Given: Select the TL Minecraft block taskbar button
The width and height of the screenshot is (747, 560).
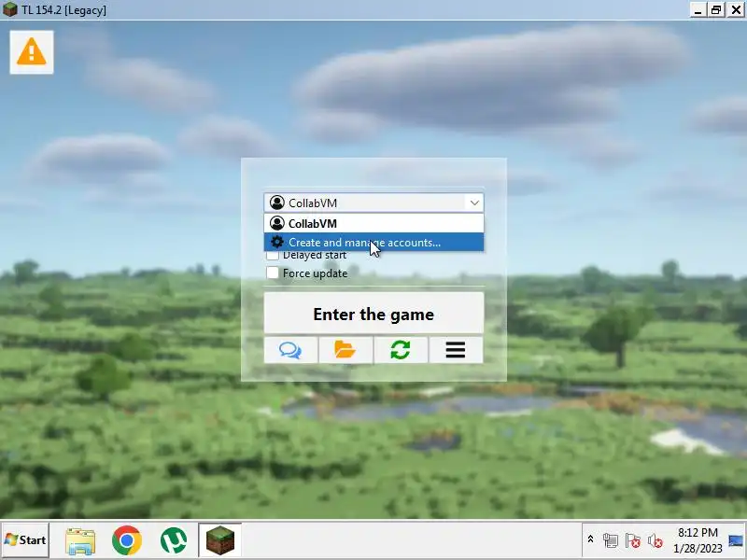Looking at the screenshot, I should pos(220,540).
